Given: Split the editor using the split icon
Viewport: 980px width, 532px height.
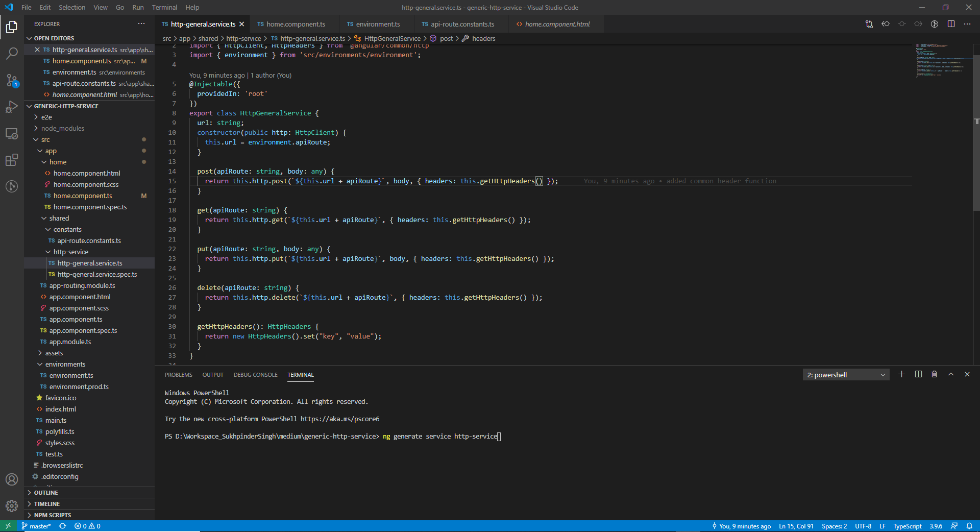Looking at the screenshot, I should pos(951,23).
